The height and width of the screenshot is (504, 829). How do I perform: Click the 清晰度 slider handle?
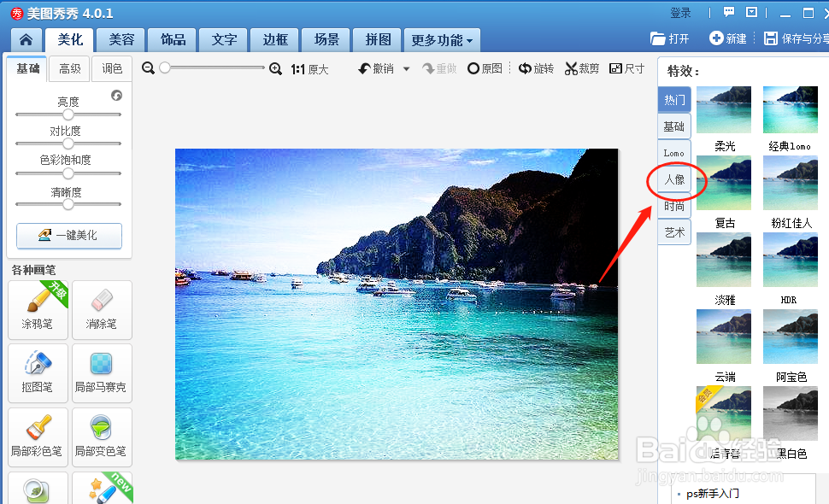coord(68,204)
